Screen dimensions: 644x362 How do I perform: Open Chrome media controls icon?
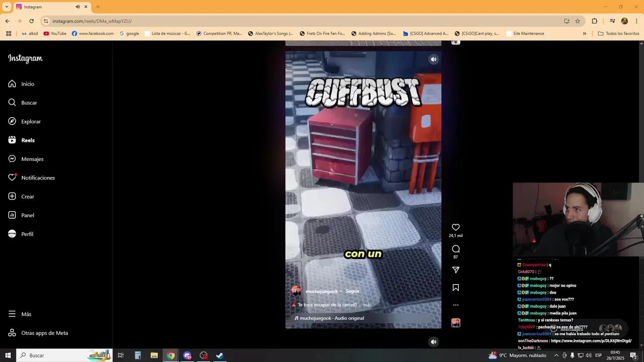click(612, 21)
